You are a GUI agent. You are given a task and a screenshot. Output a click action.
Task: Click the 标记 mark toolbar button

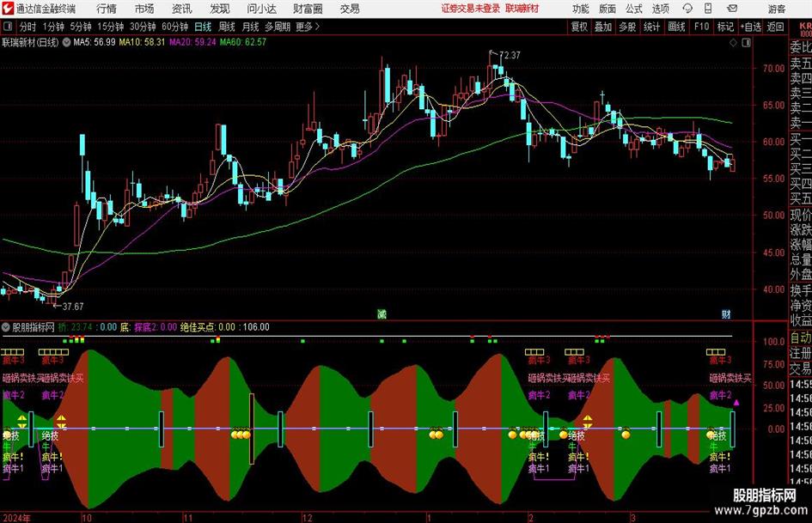tap(725, 27)
